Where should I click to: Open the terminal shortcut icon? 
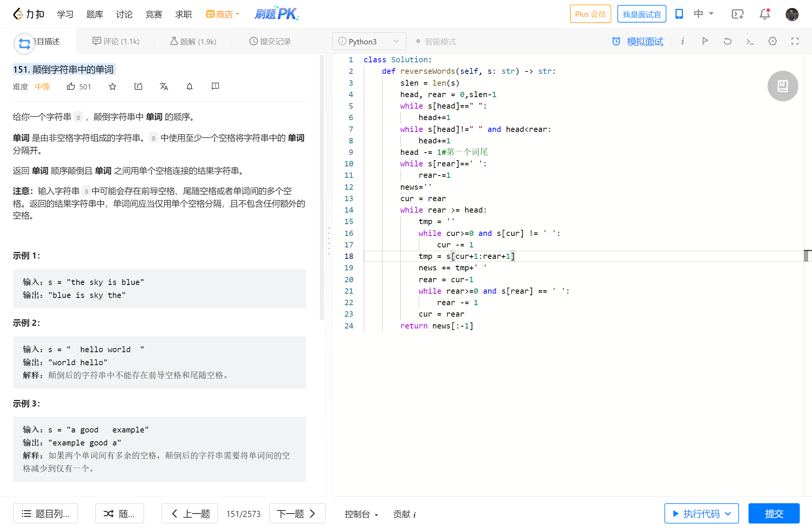[x=750, y=41]
